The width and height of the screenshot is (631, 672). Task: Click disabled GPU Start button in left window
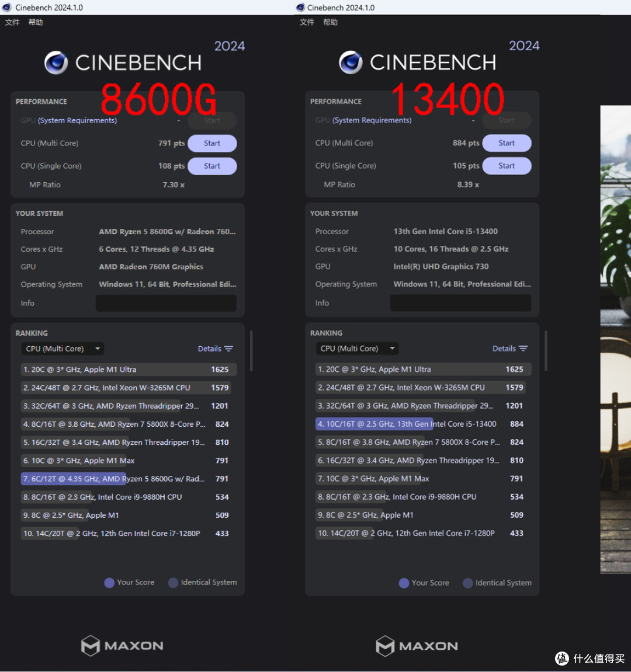click(212, 120)
